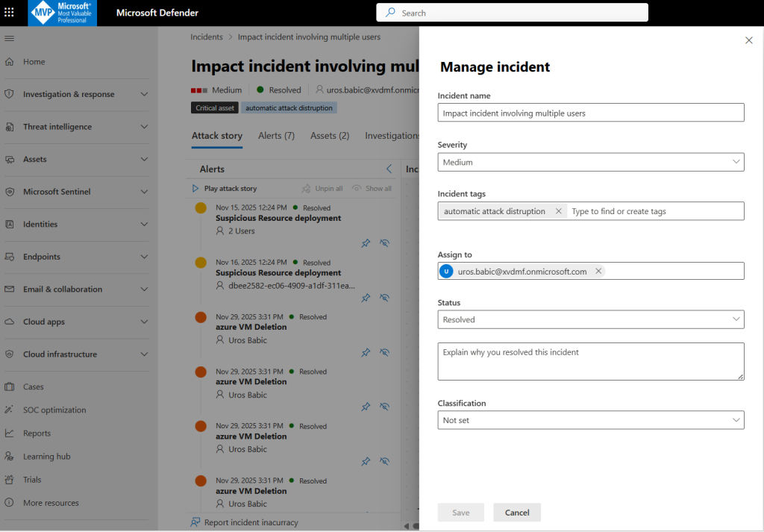Image resolution: width=764 pixels, height=532 pixels.
Task: Click the Incident name text field
Action: click(x=590, y=113)
